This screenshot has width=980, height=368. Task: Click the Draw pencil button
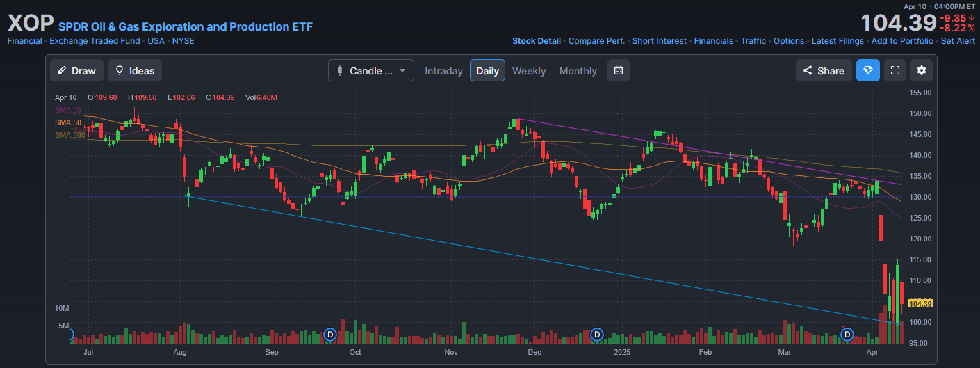(76, 70)
